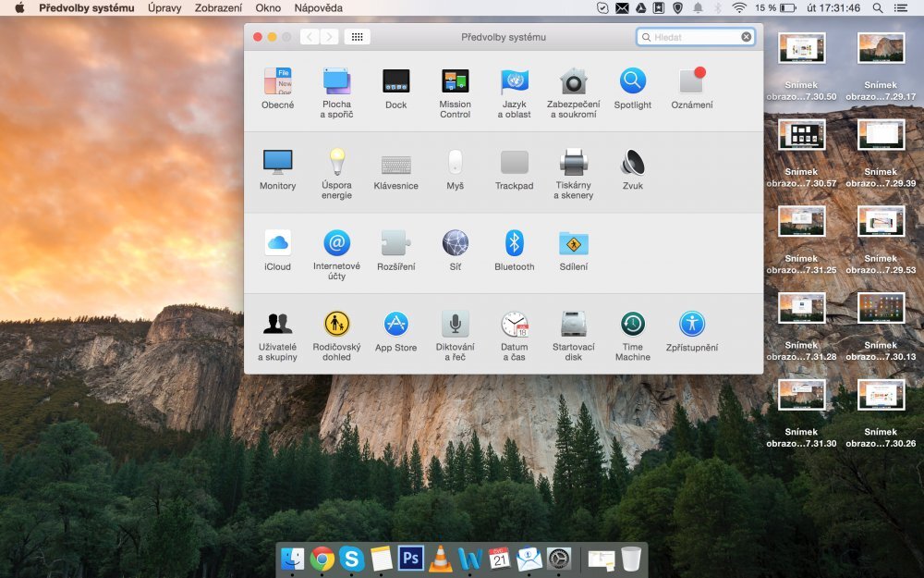Screen dimensions: 924x578
Task: Open Spotlight preferences
Action: tap(632, 81)
